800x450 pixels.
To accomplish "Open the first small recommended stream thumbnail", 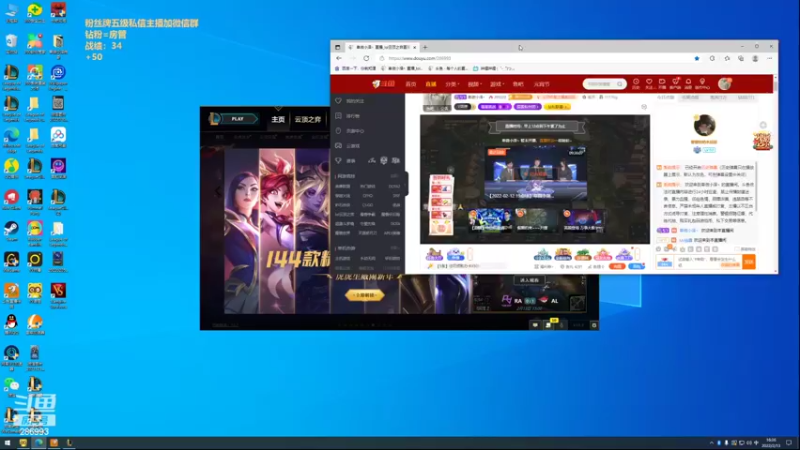I will 490,220.
